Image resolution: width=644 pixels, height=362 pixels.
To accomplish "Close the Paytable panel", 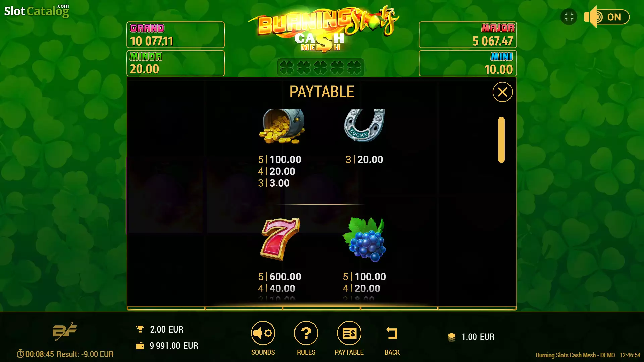I will pos(502,92).
